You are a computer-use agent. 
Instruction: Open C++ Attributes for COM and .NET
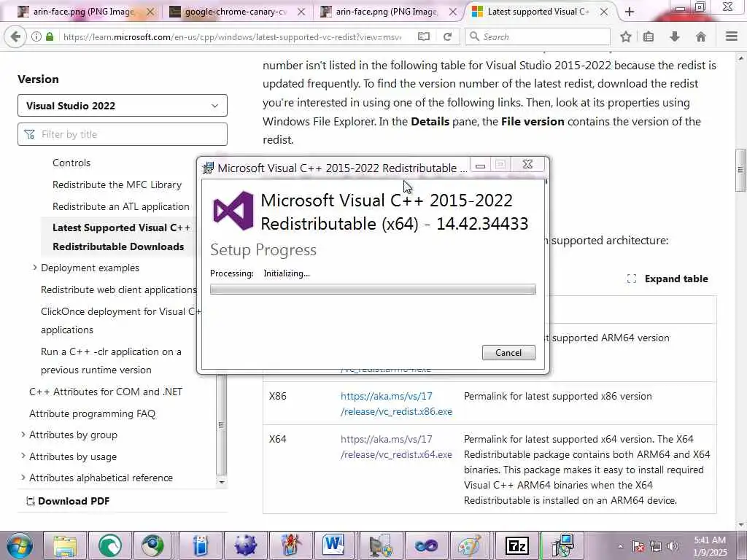click(106, 392)
